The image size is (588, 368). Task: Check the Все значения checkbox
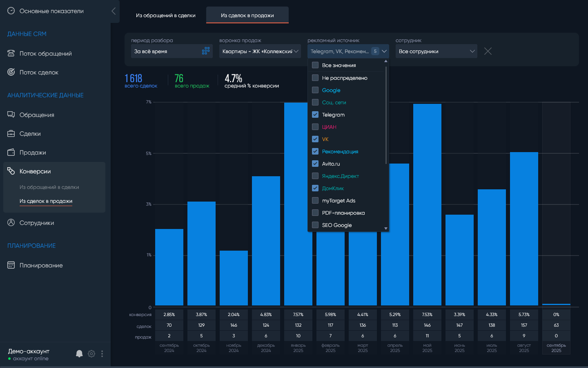[315, 65]
